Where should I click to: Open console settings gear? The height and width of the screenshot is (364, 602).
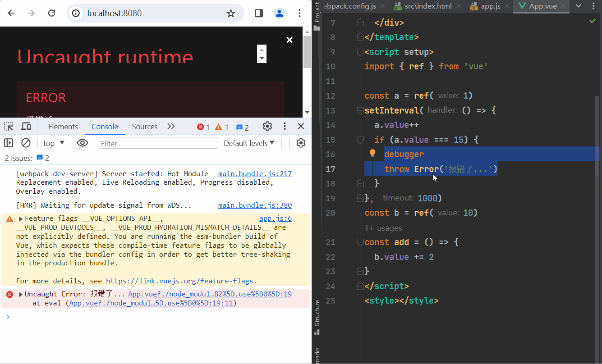(x=301, y=143)
